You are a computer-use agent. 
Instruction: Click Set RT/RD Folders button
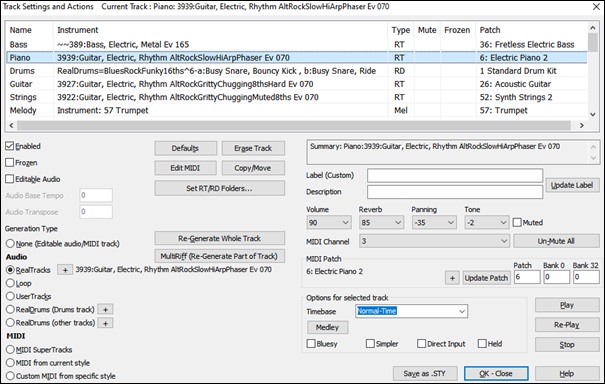[220, 188]
